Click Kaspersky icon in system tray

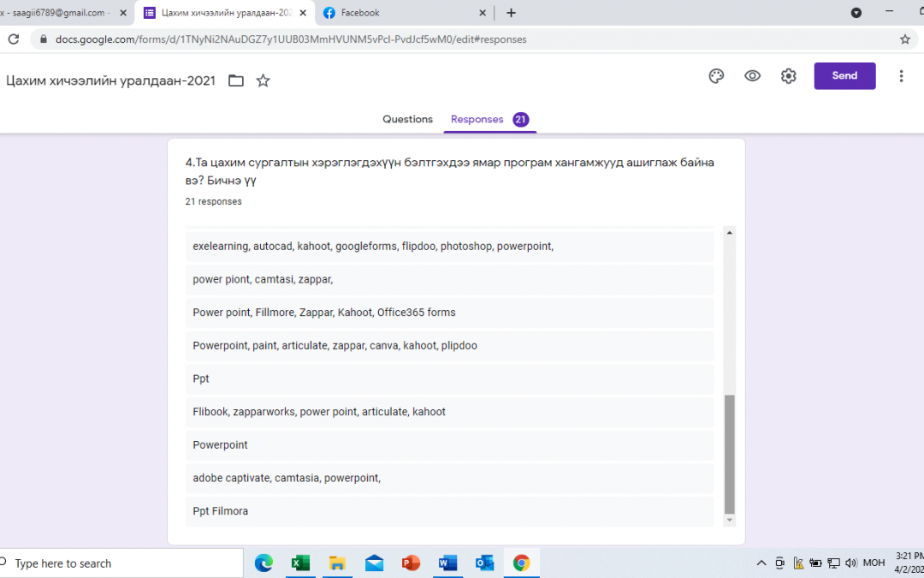[798, 563]
